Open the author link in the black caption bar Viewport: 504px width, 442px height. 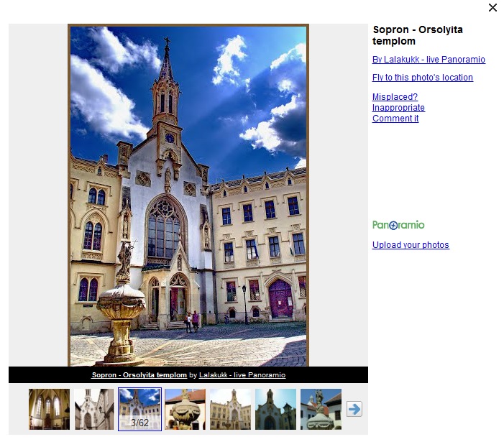(242, 375)
